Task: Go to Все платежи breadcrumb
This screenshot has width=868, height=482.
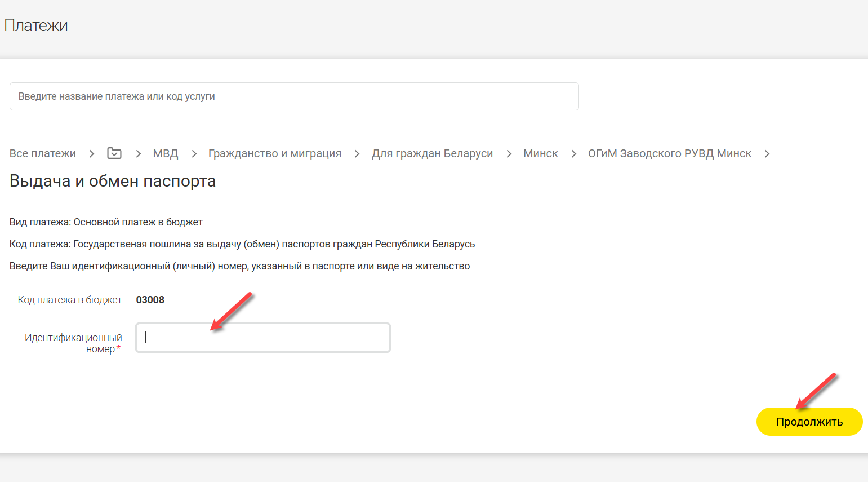Action: tap(43, 153)
